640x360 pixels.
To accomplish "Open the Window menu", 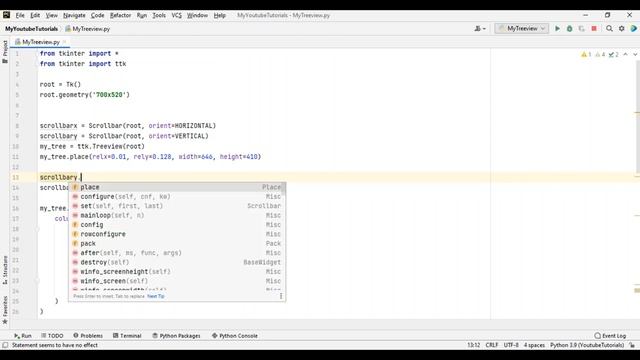I will point(197,15).
